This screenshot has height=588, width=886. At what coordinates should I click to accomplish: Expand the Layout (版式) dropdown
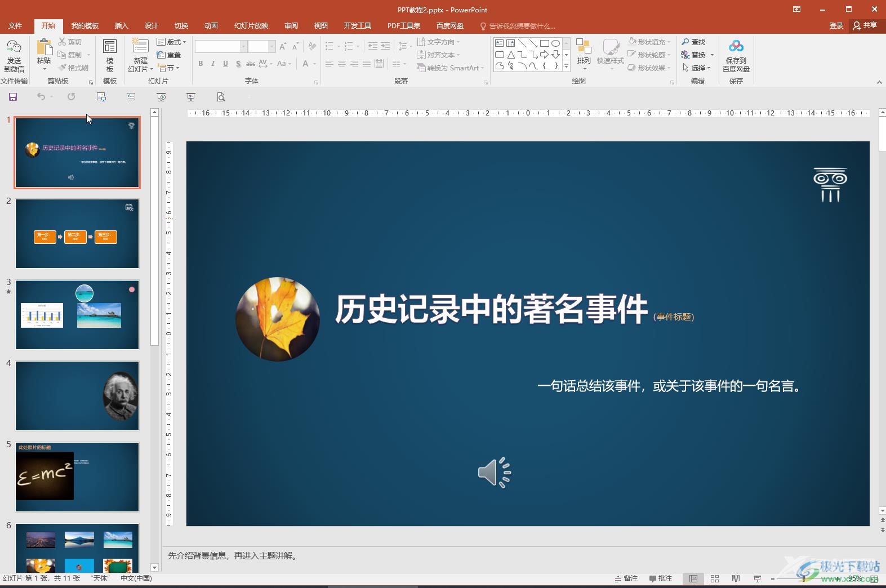[171, 42]
